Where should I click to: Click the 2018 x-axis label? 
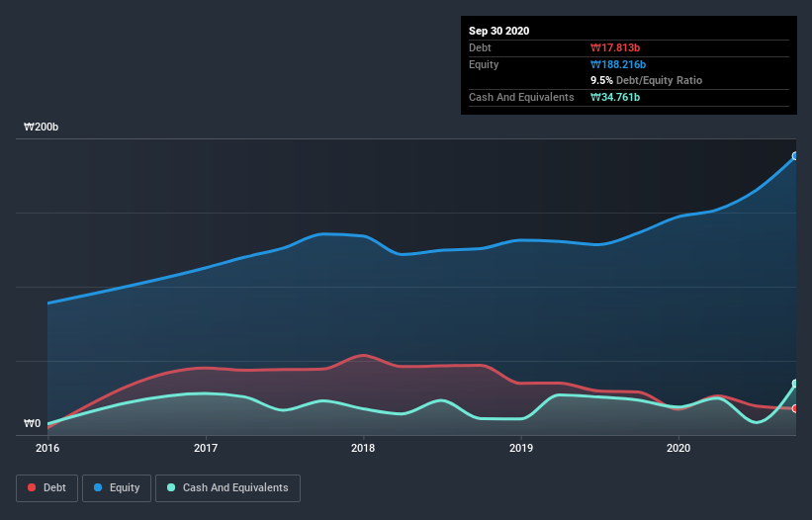[363, 448]
